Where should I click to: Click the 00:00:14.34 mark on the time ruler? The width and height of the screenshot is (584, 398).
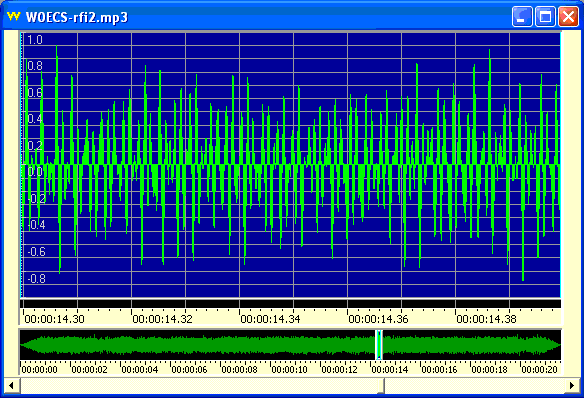coord(270,319)
